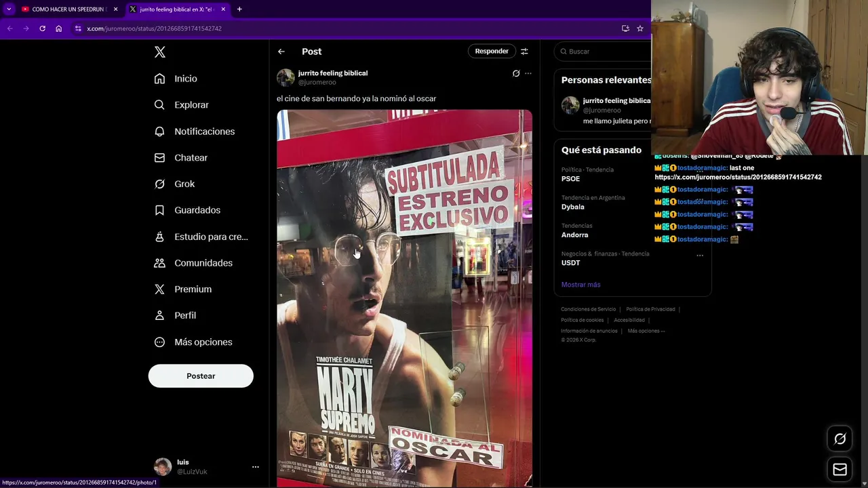Screen dimensions: 868x488
Task: Open the post's three-dot more menu
Action: (528, 73)
